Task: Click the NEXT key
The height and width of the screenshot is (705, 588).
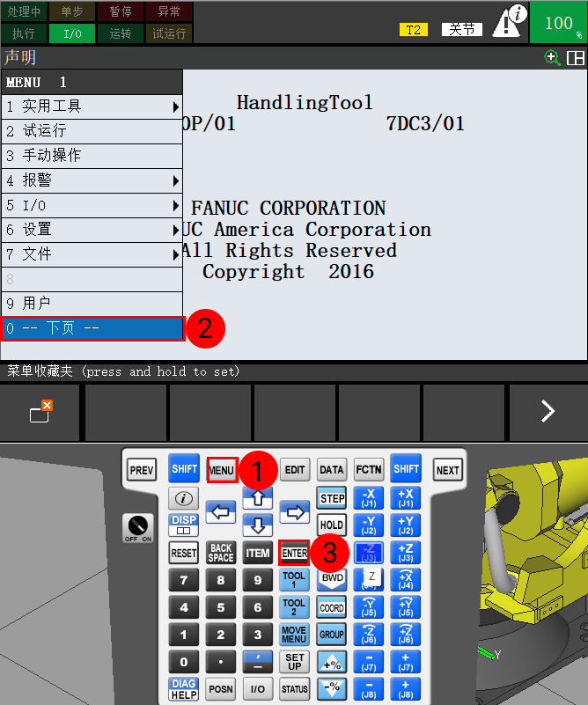Action: click(x=448, y=470)
